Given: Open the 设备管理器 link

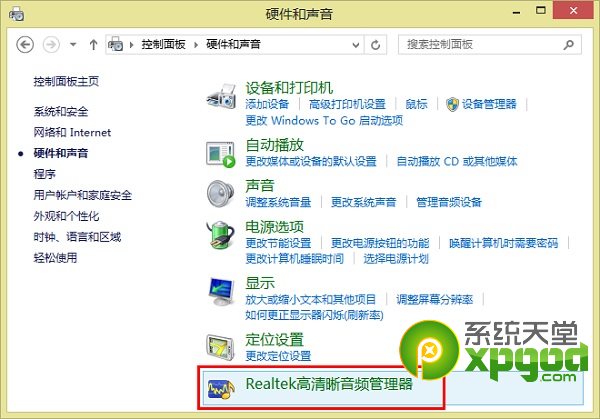Looking at the screenshot, I should coord(489,104).
